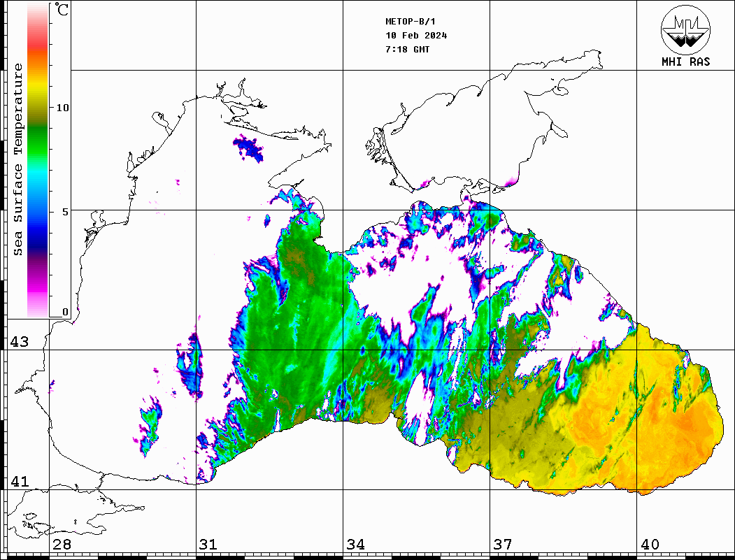Click the '10' tick on the color scale

(x=62, y=108)
